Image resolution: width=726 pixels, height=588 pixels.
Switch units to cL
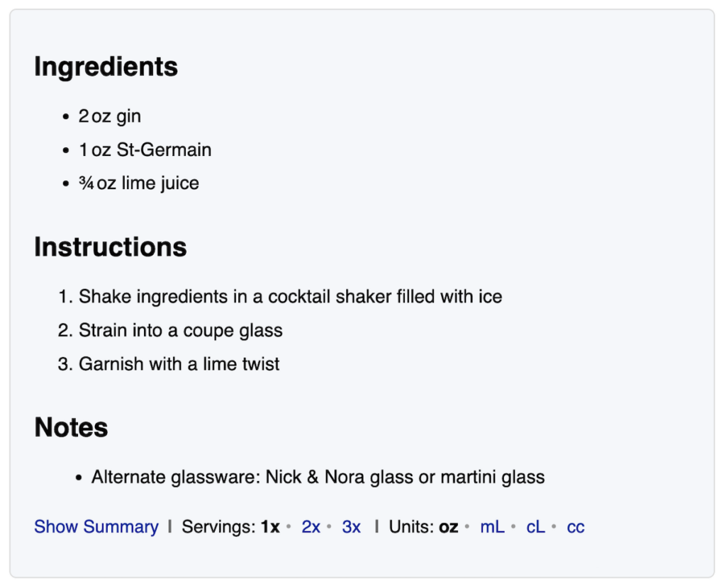pyautogui.click(x=535, y=526)
